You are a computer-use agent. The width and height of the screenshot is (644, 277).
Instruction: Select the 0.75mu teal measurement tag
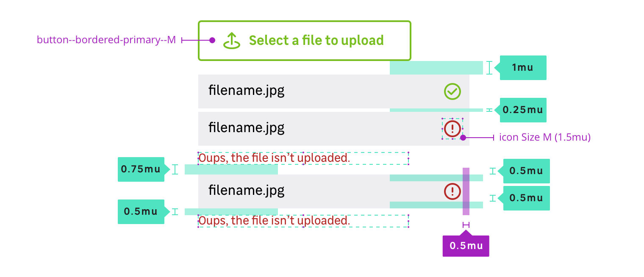141,170
